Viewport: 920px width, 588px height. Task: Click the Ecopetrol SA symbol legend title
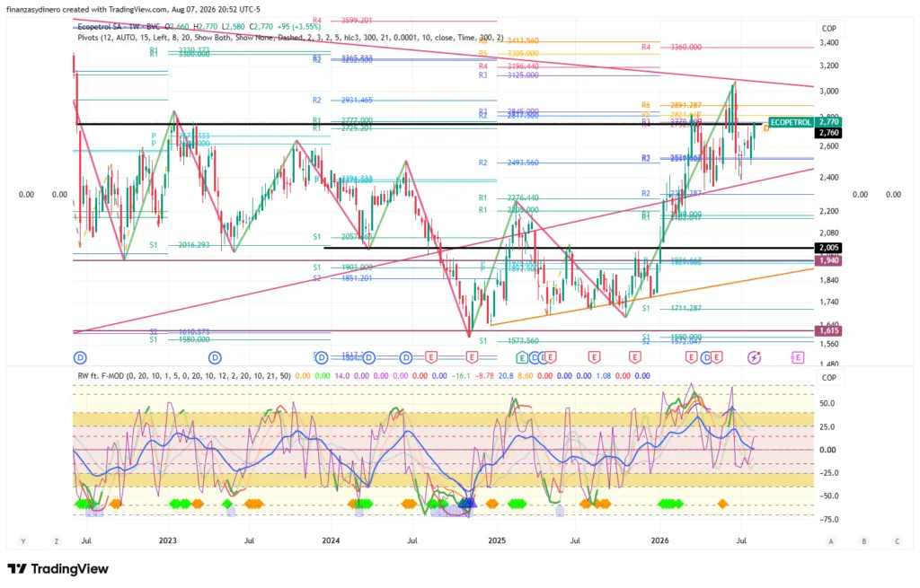click(118, 27)
